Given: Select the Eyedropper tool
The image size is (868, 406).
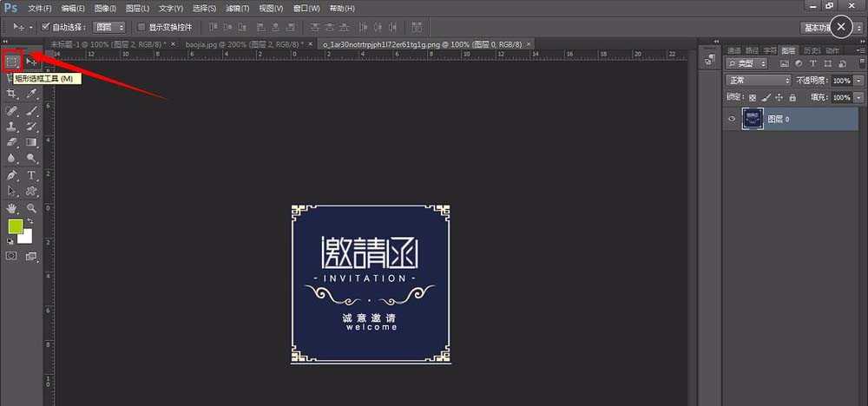Looking at the screenshot, I should click(32, 95).
